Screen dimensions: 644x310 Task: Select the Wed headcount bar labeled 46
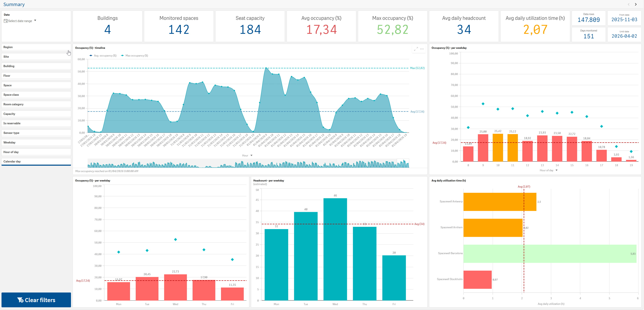coord(335,249)
